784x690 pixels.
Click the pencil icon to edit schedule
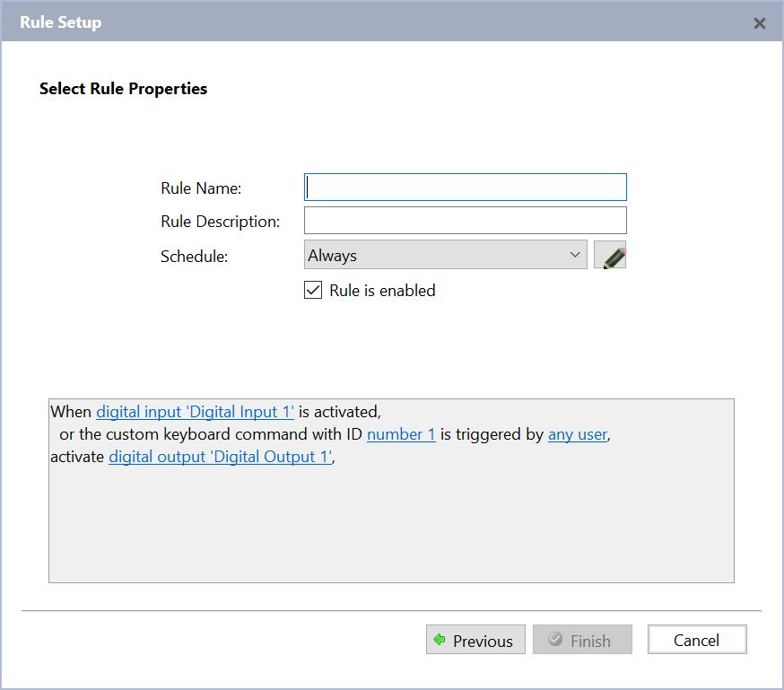(x=611, y=256)
